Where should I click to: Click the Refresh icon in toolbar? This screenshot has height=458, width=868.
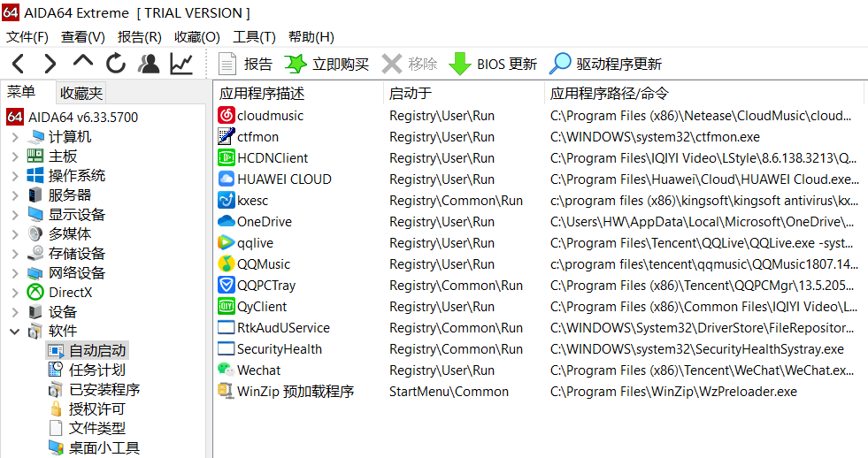[x=116, y=64]
